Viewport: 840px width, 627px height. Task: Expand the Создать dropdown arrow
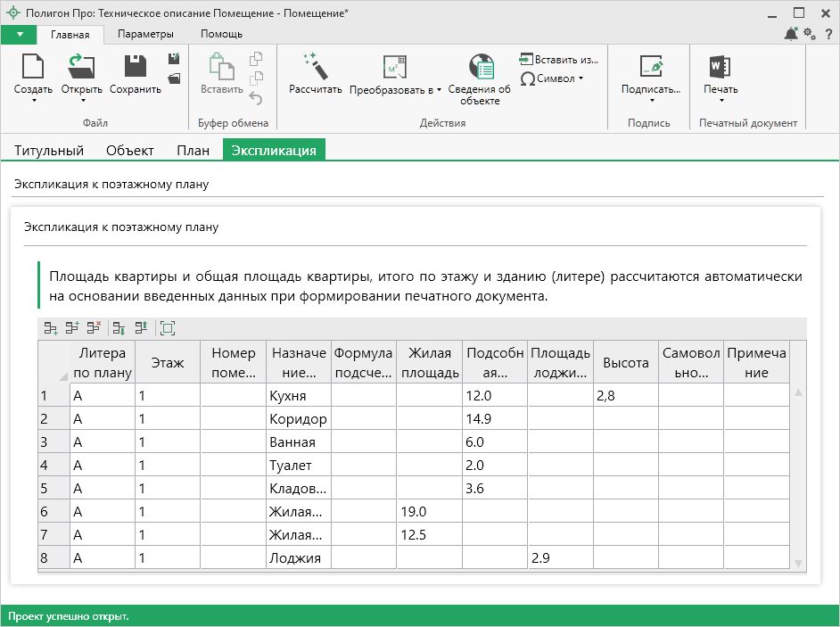point(34,101)
